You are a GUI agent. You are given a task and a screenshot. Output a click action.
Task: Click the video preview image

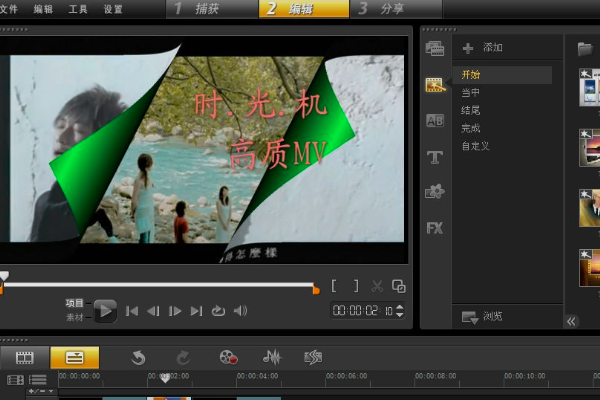coord(204,149)
